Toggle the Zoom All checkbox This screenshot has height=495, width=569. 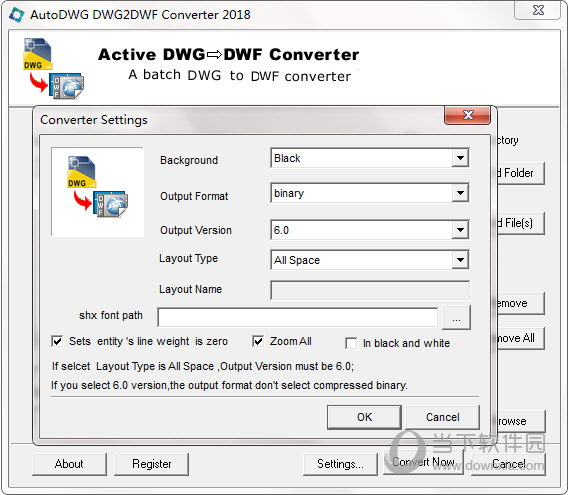point(258,341)
